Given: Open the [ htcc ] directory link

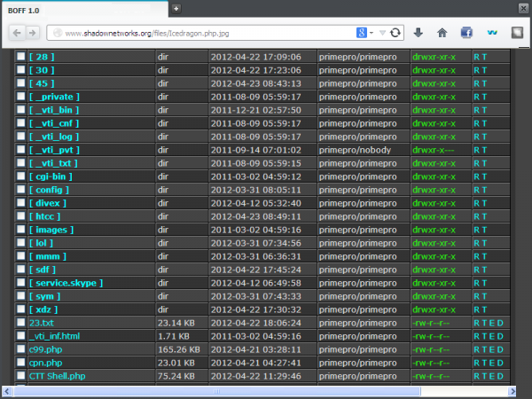Looking at the screenshot, I should [44, 216].
